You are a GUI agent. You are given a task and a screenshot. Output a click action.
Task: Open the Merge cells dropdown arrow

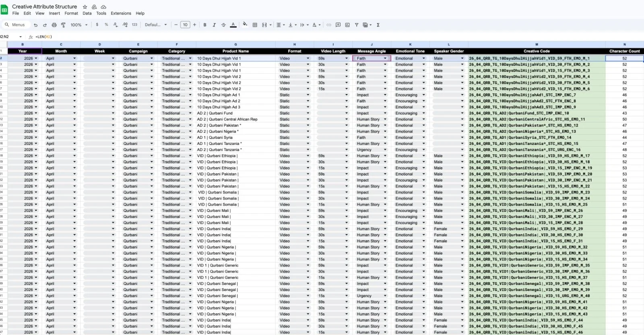[270, 25]
